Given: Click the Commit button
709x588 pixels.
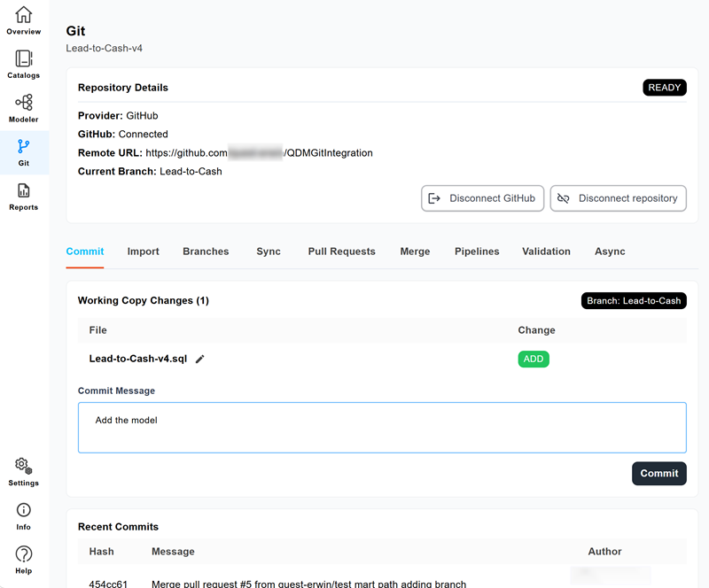Looking at the screenshot, I should tap(659, 473).
